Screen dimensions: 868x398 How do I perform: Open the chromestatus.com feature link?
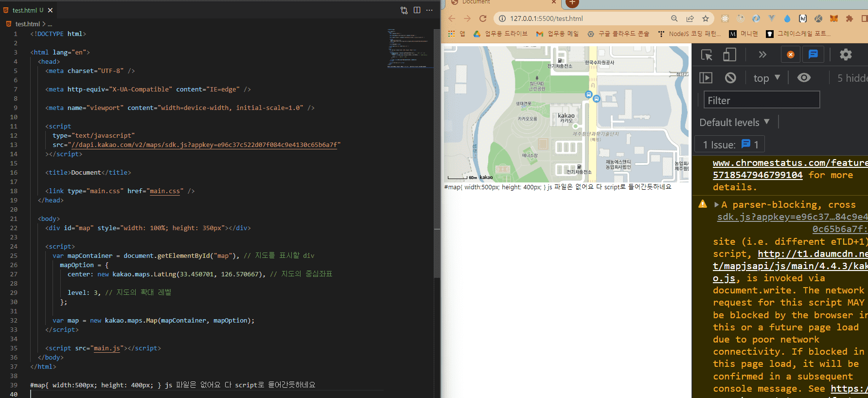coord(790,169)
